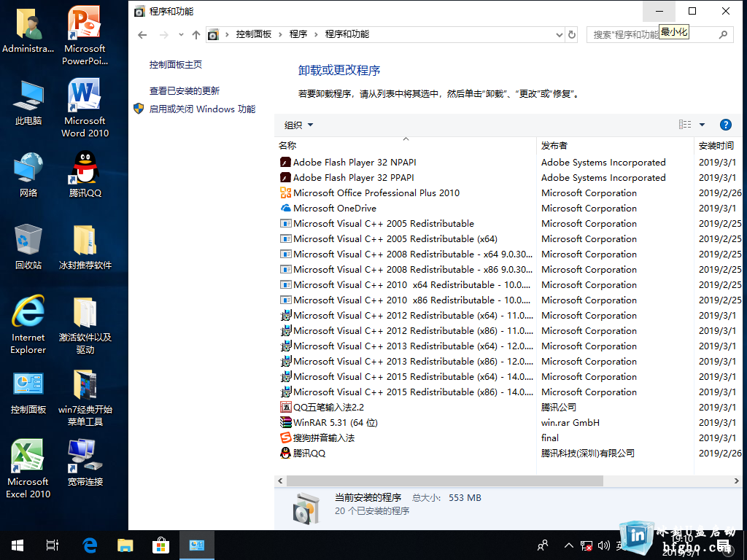
Task: Open the 控制面板主页 link
Action: coord(175,65)
